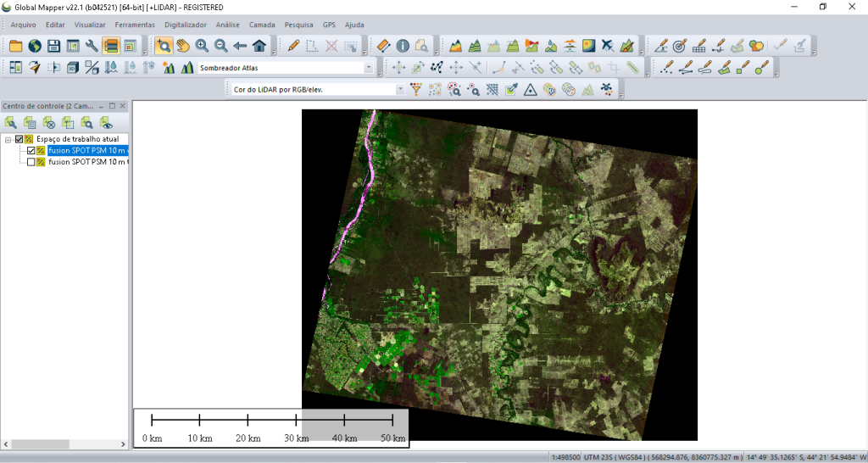868x463 pixels.
Task: Click the Open Data File folder icon
Action: tap(15, 46)
